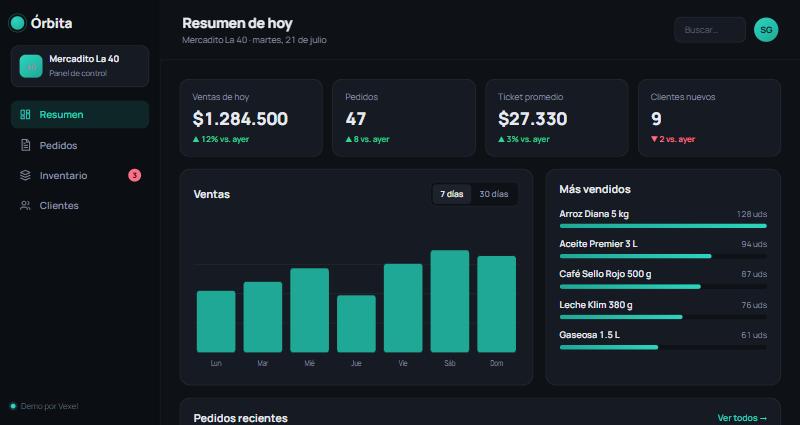This screenshot has height=425, width=800.
Task: Click the $1.284.500 sales value
Action: click(240, 119)
